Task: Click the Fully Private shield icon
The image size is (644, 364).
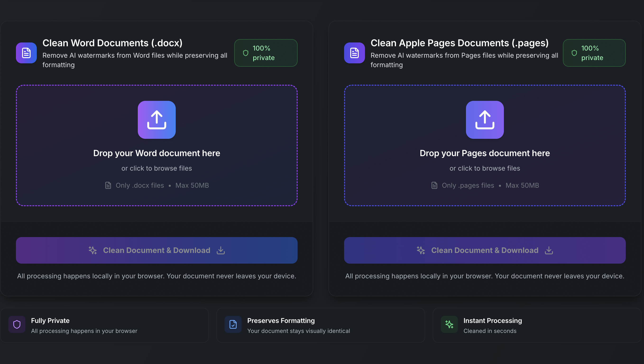Action: click(17, 324)
